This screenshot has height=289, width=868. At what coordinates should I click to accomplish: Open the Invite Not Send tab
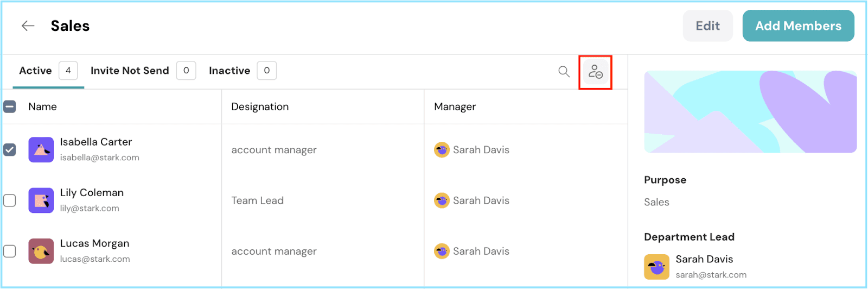pyautogui.click(x=130, y=71)
